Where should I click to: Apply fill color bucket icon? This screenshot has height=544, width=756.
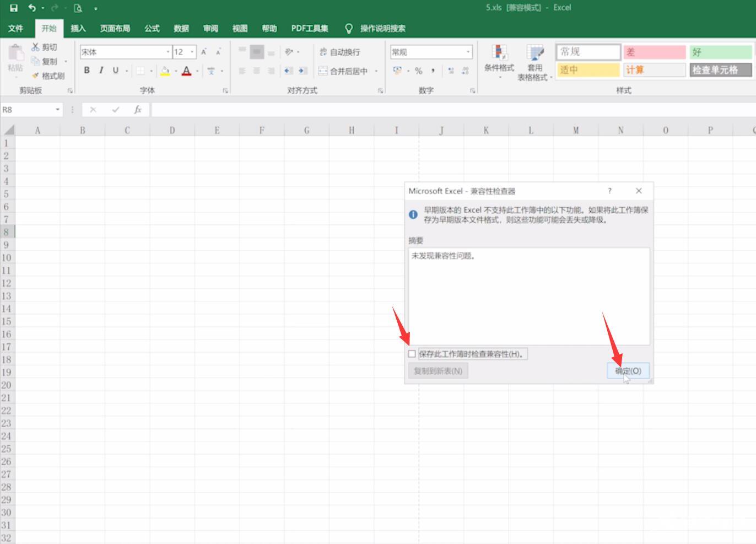click(x=165, y=71)
